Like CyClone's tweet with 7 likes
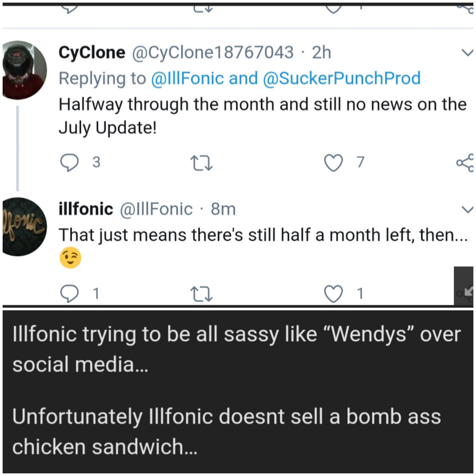Image resolution: width=476 pixels, height=476 pixels. [x=333, y=163]
